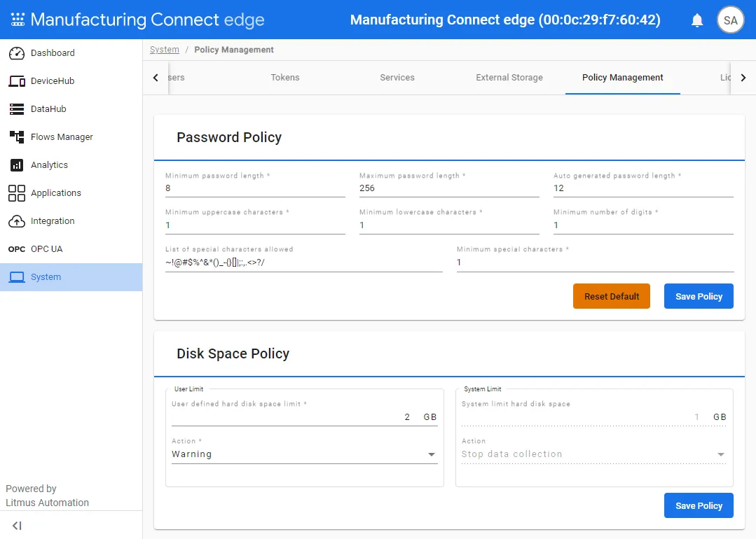Save the Disk Space Policy
Image resolution: width=756 pixels, height=539 pixels.
click(699, 506)
